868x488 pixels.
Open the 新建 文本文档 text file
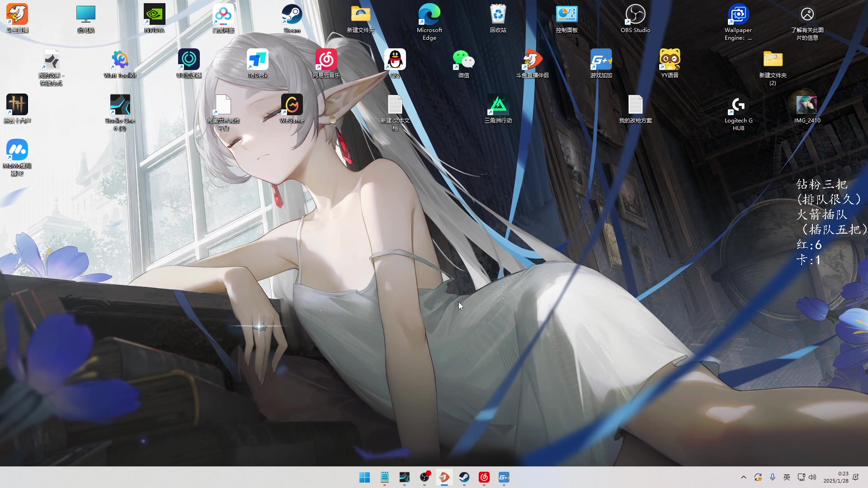[x=395, y=113]
